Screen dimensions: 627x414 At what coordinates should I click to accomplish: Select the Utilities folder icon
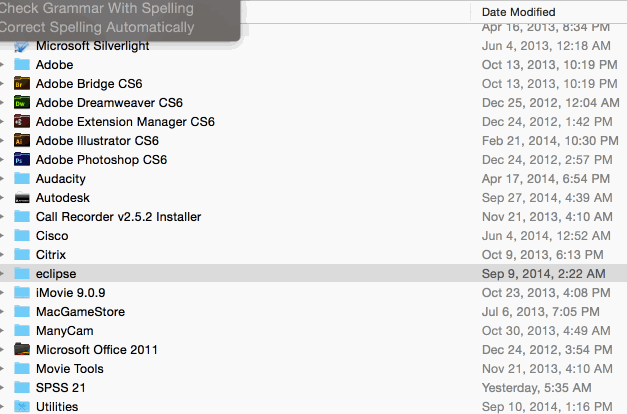click(x=22, y=406)
